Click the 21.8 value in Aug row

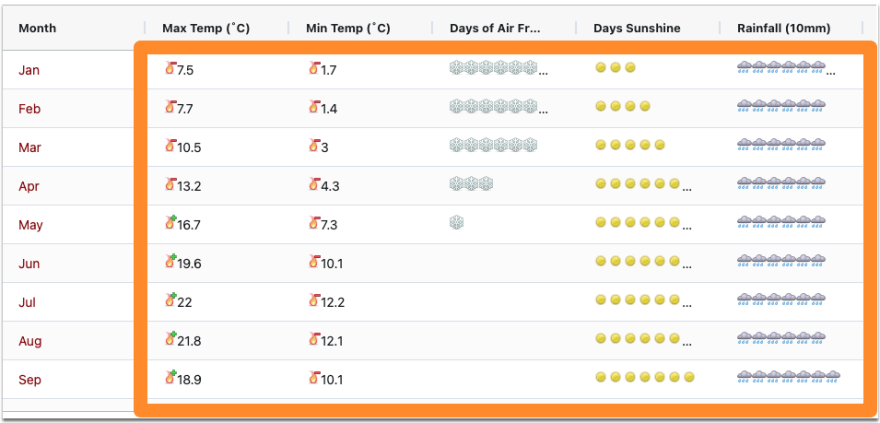coord(189,342)
